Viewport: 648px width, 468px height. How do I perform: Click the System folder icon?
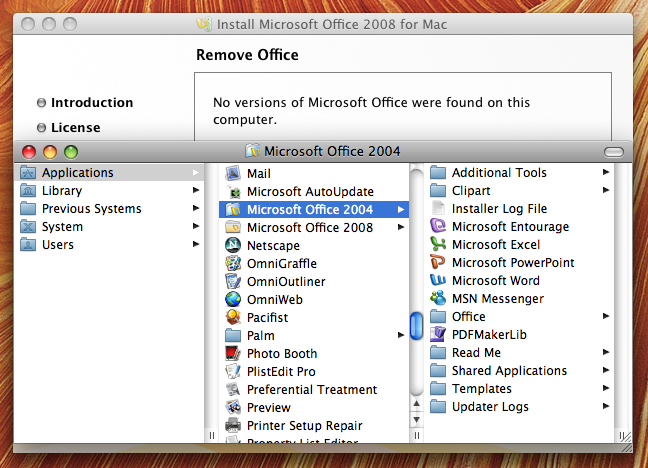coord(28,226)
